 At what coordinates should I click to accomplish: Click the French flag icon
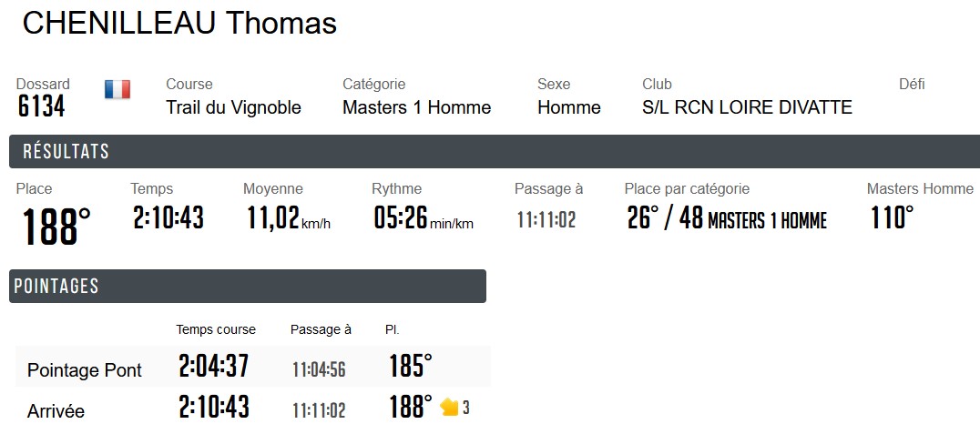pyautogui.click(x=117, y=89)
